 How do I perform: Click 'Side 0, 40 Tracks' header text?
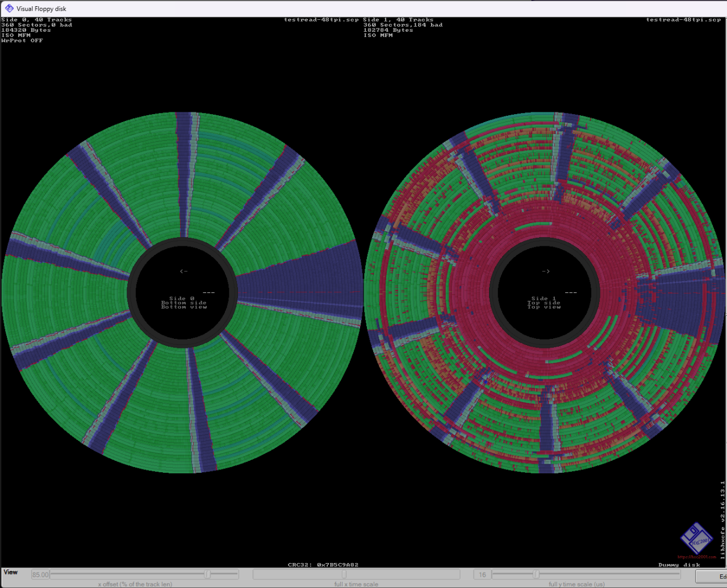[x=36, y=20]
